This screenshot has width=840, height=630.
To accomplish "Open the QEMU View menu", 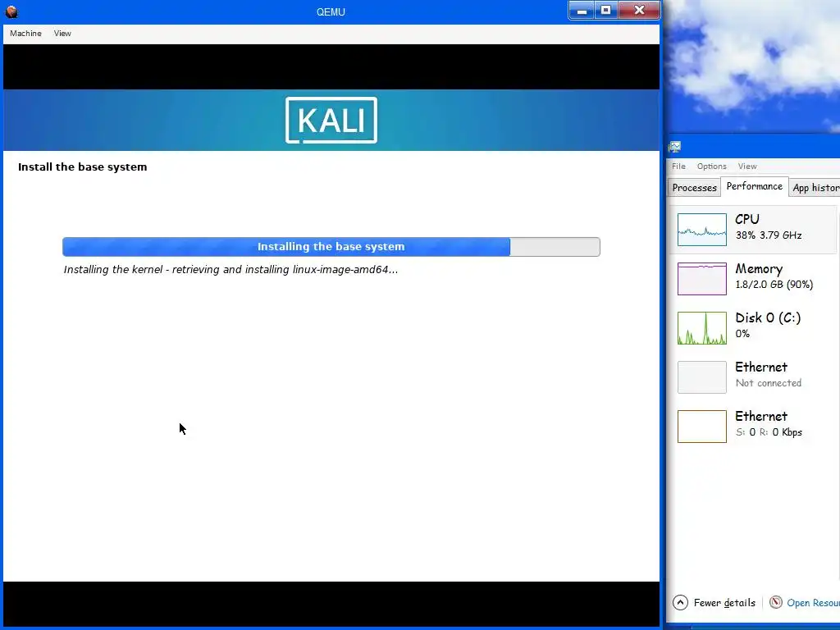I will [x=62, y=33].
